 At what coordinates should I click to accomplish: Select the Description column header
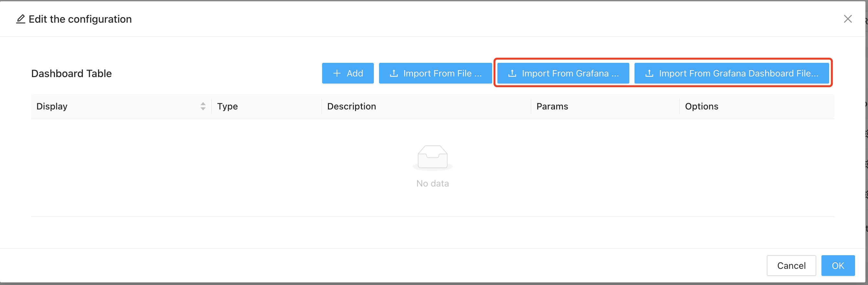[x=352, y=107]
